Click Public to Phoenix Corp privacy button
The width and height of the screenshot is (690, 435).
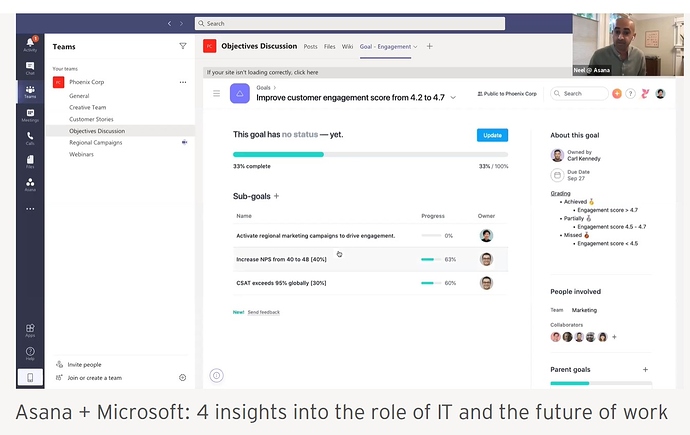tap(507, 94)
